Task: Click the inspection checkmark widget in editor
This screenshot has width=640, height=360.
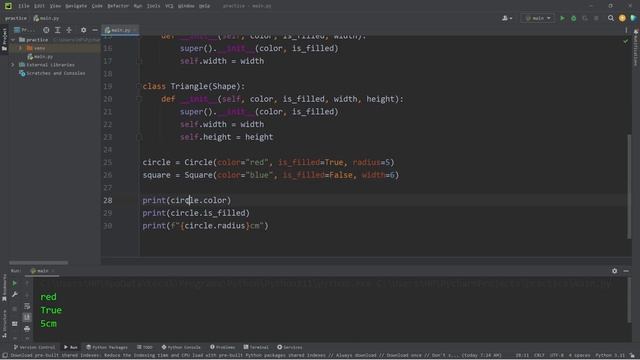Action: pyautogui.click(x=626, y=41)
